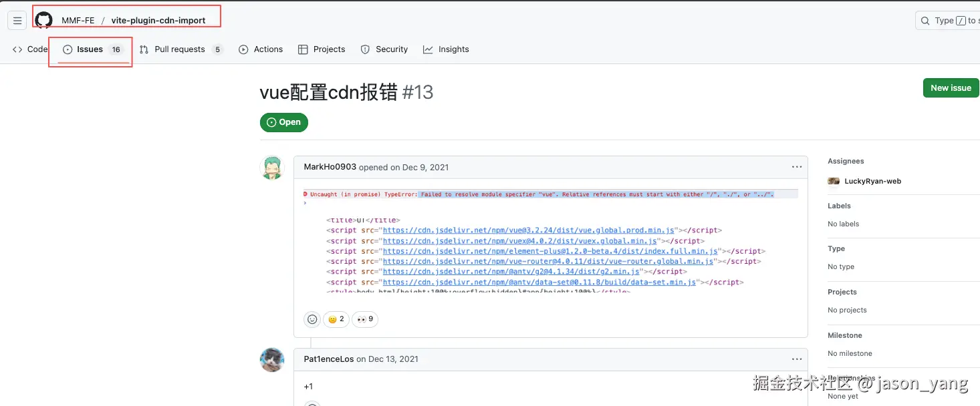The image size is (980, 406).
Task: Open the error screenshot in MarkHo0903's comment
Action: [550, 240]
